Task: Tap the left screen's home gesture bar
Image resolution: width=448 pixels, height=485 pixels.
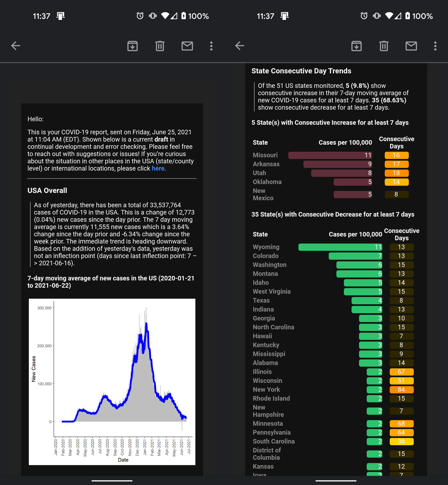Action: click(x=112, y=481)
